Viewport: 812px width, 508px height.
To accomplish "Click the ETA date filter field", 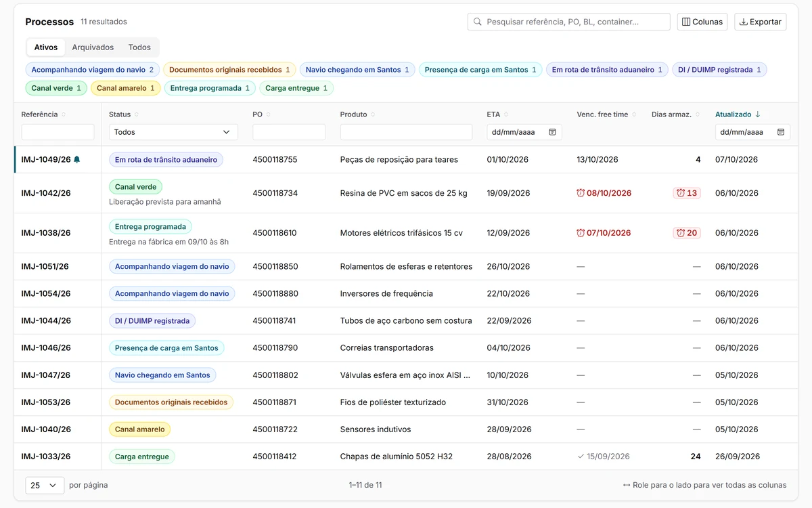I will click(x=524, y=132).
